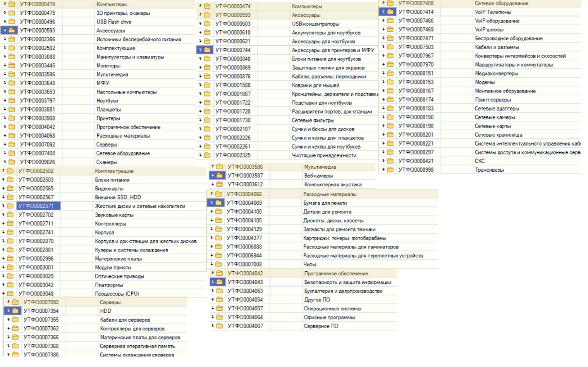
Task: Expand the Манипуляторы и клавиатуры row arrow
Action: tap(5, 57)
